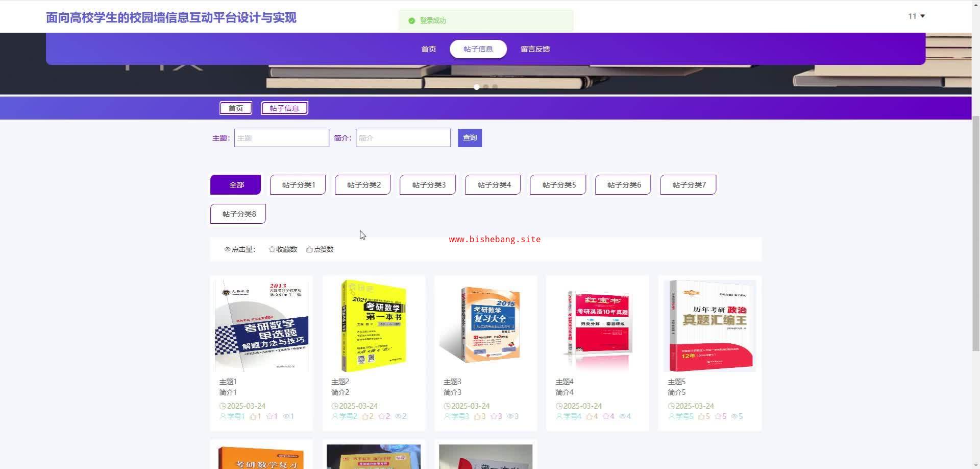Screen dimensions: 980x469
Task: Click the 主题1 post title
Action: [228, 382]
